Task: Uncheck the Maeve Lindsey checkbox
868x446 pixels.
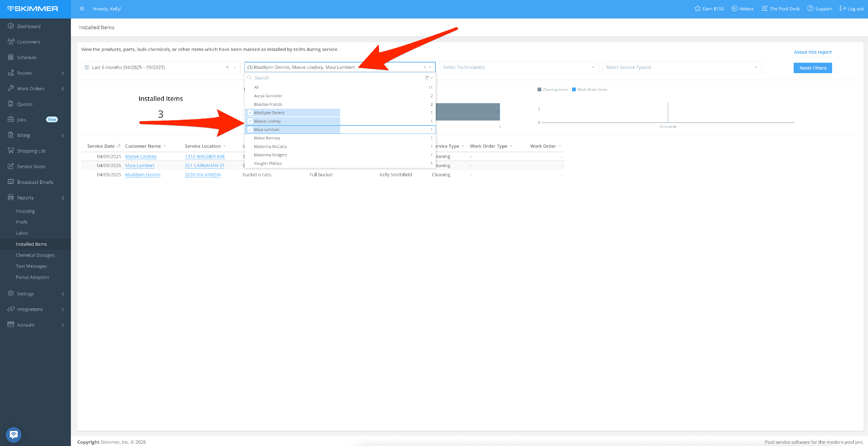Action: pos(250,121)
